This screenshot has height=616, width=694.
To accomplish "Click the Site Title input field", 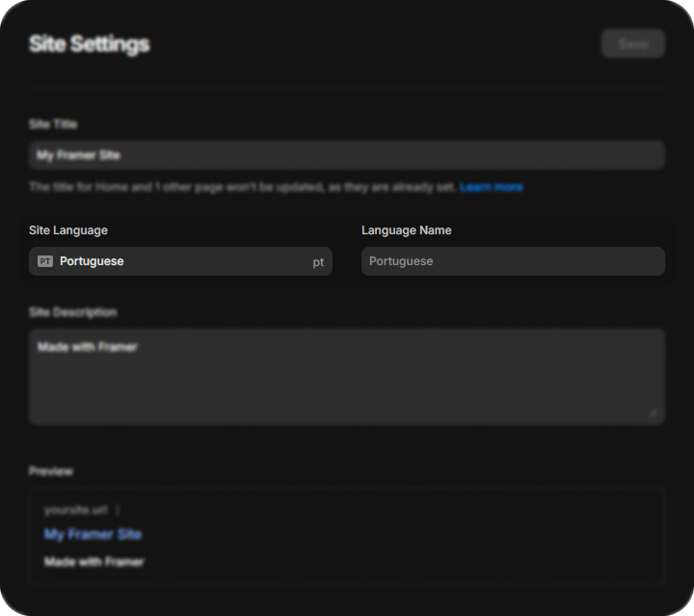I will (x=347, y=155).
